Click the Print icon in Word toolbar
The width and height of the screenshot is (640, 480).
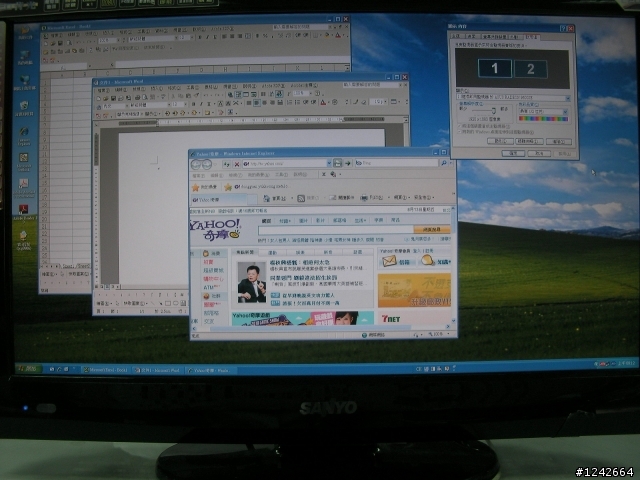[x=138, y=98]
